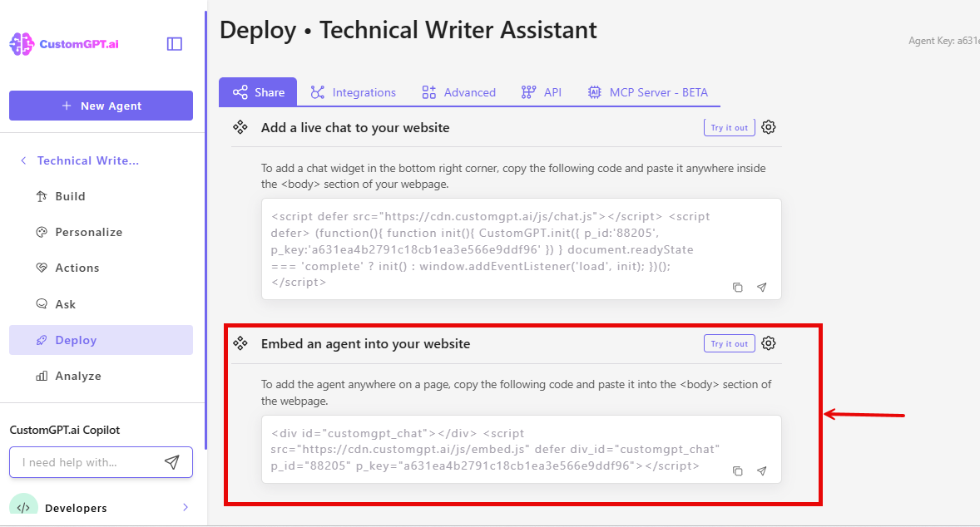Open embed agent settings gear
The width and height of the screenshot is (980, 527).
click(x=769, y=343)
